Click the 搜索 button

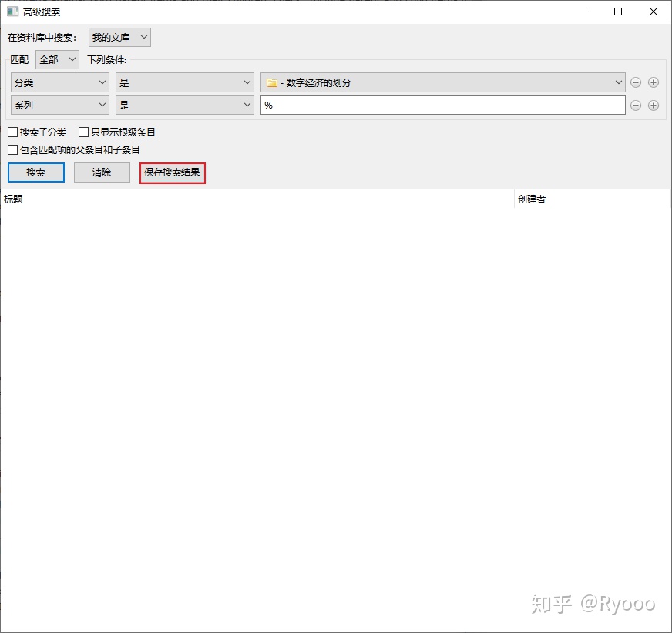tap(36, 172)
